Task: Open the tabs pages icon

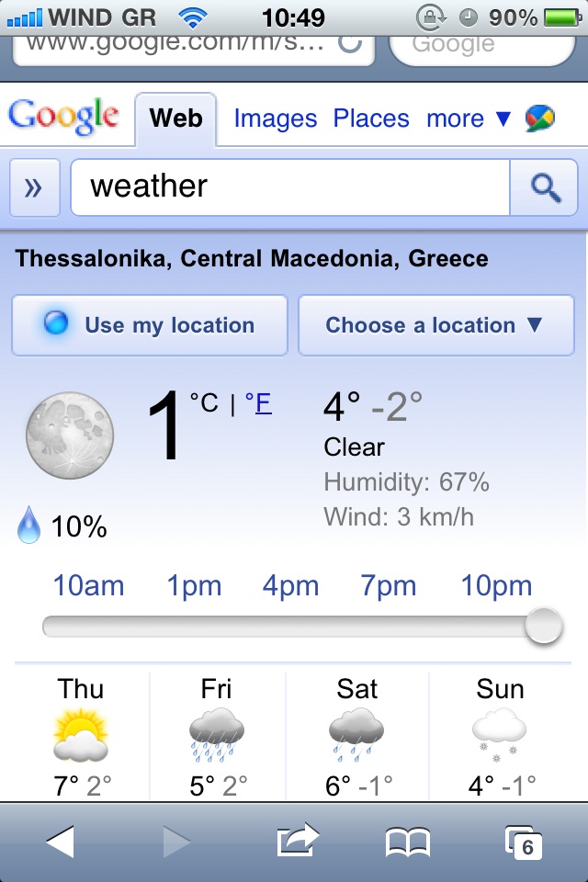Action: coord(524,842)
